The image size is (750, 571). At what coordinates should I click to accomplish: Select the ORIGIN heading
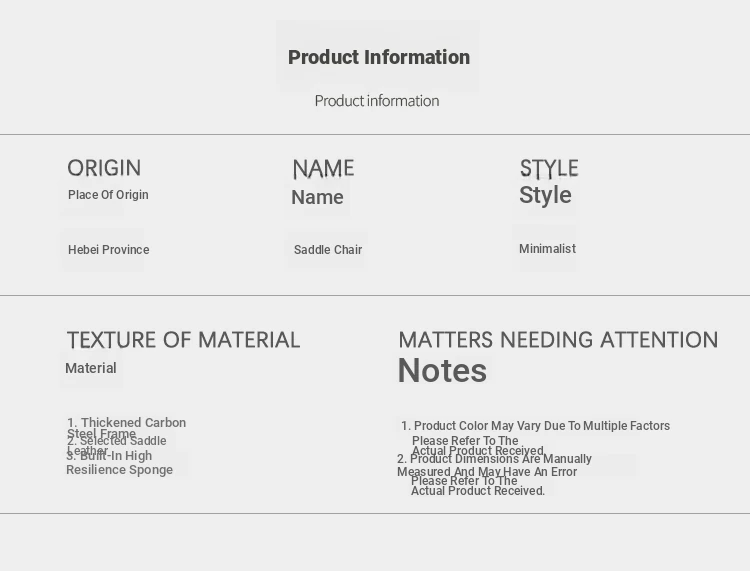point(104,168)
